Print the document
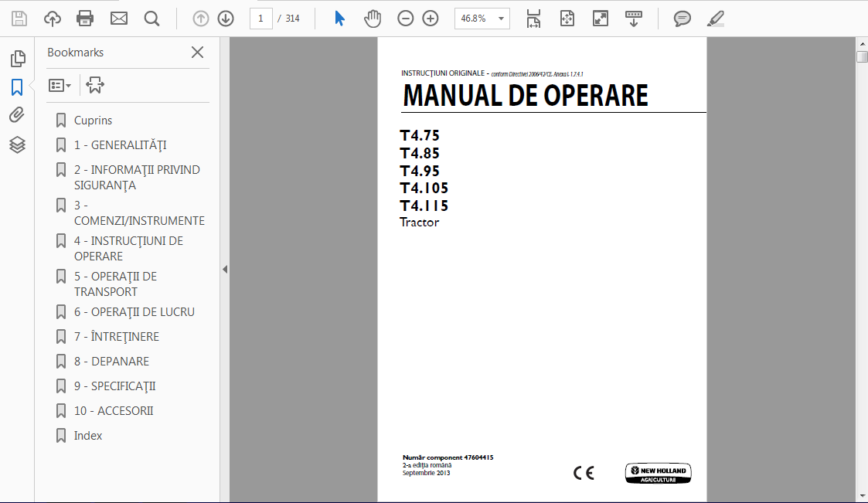Screen dimensions: 868x503 click(85, 19)
